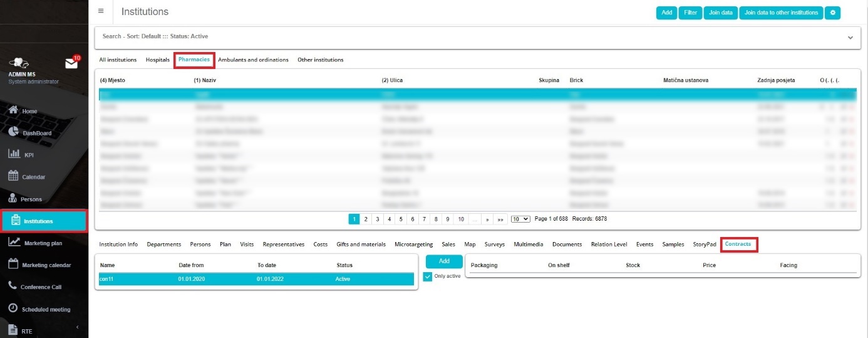Click the Conference Call phone icon
868x338 pixels.
13,286
